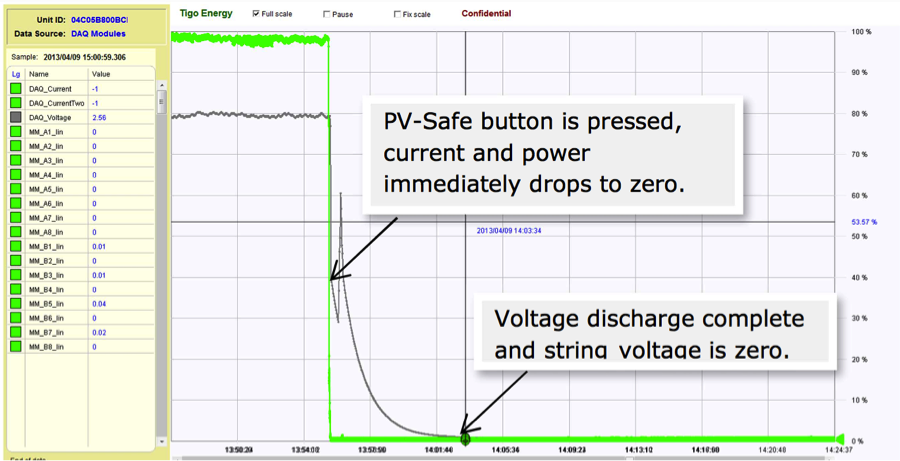
Task: Click the Name column header
Action: pos(39,74)
